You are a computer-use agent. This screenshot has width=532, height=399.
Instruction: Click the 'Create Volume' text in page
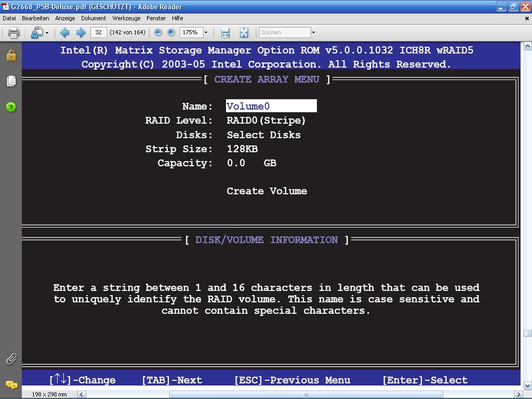pyautogui.click(x=267, y=191)
